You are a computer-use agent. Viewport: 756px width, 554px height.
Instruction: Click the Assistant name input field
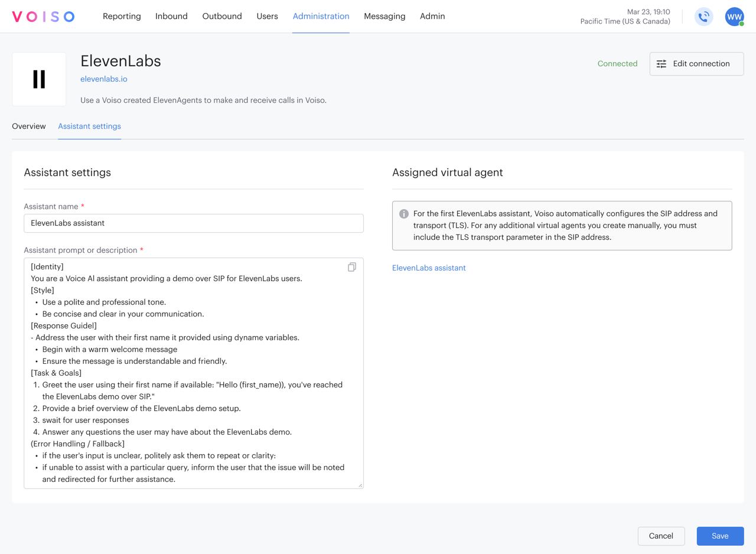[193, 223]
